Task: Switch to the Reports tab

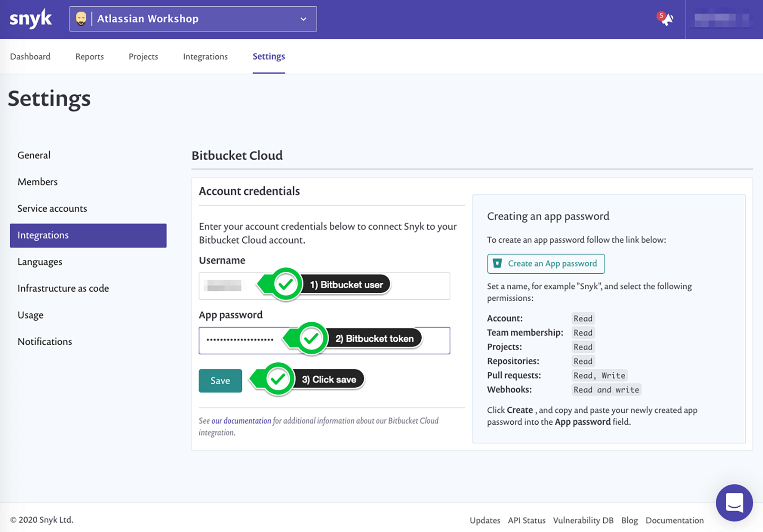Action: click(x=89, y=56)
